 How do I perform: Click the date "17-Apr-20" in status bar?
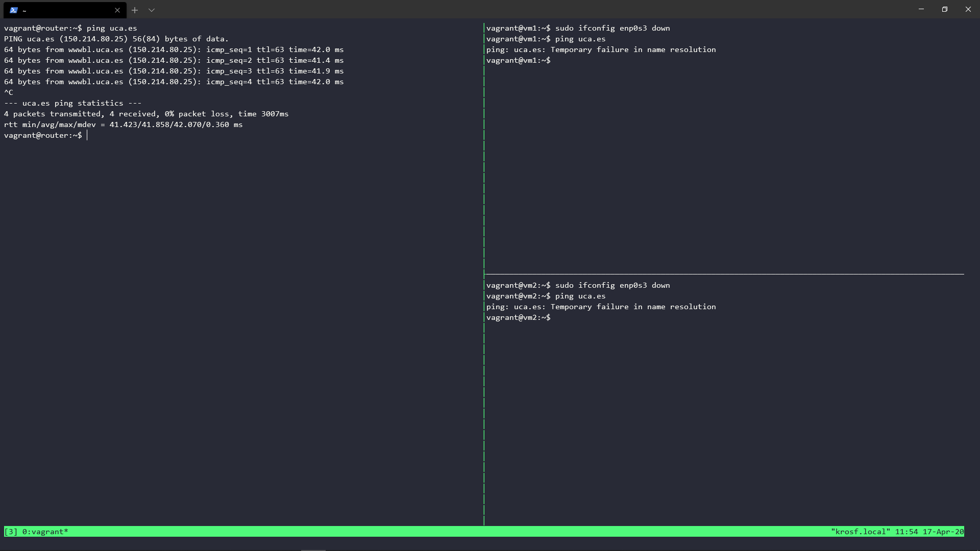click(x=943, y=532)
